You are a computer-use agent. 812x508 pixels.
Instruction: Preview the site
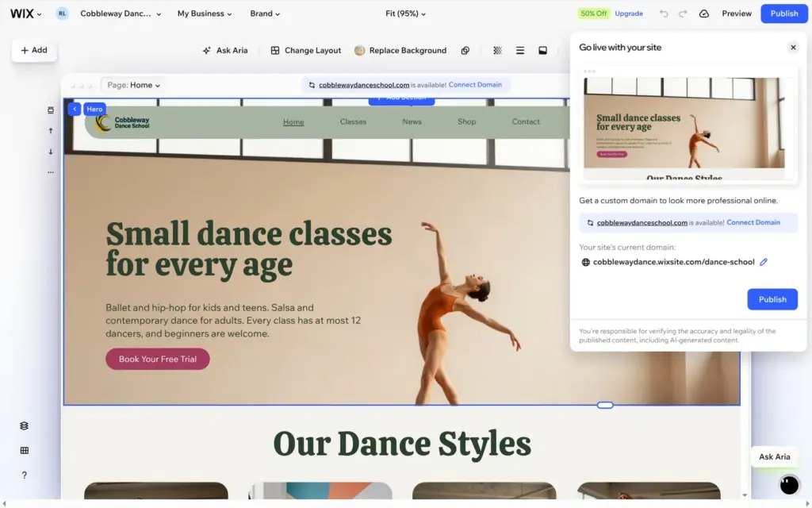pyautogui.click(x=737, y=14)
